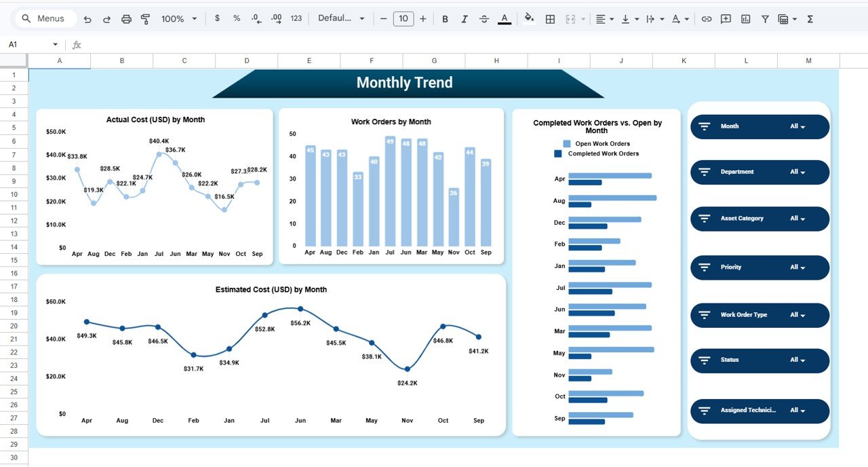The image size is (868, 467).
Task: Open the zoom level dropdown
Action: coord(178,18)
